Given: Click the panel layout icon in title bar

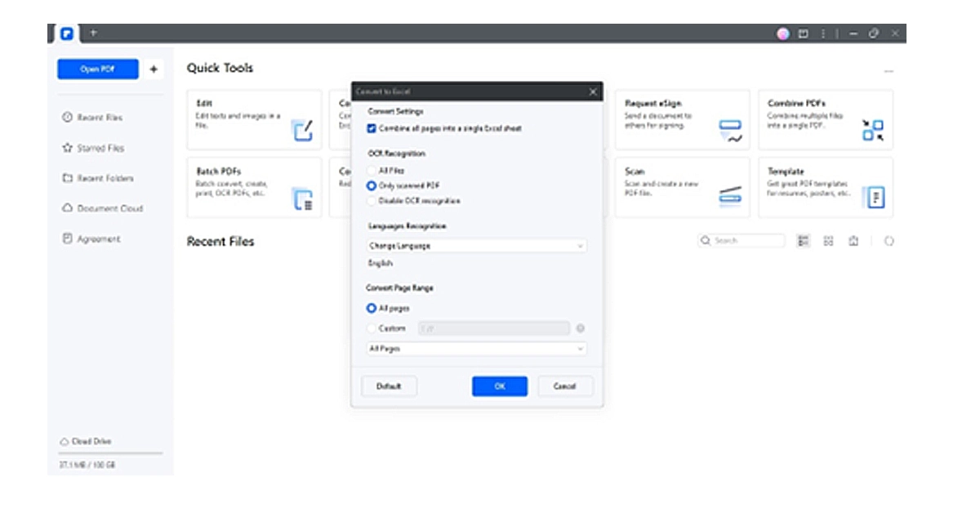Looking at the screenshot, I should 804,33.
